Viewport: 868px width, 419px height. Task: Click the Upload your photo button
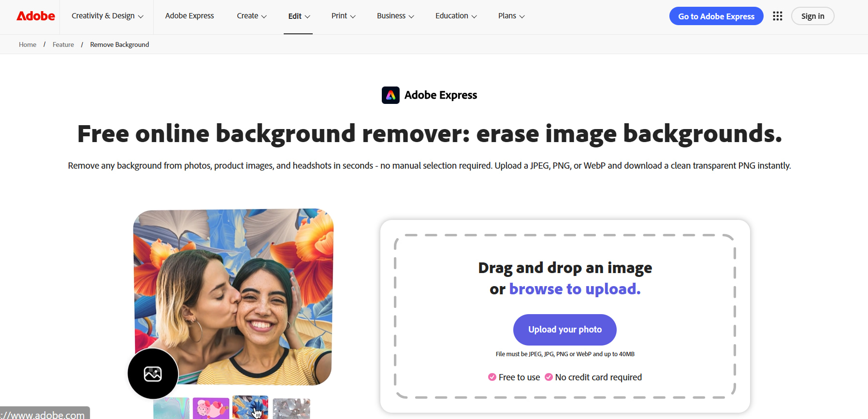coord(565,330)
